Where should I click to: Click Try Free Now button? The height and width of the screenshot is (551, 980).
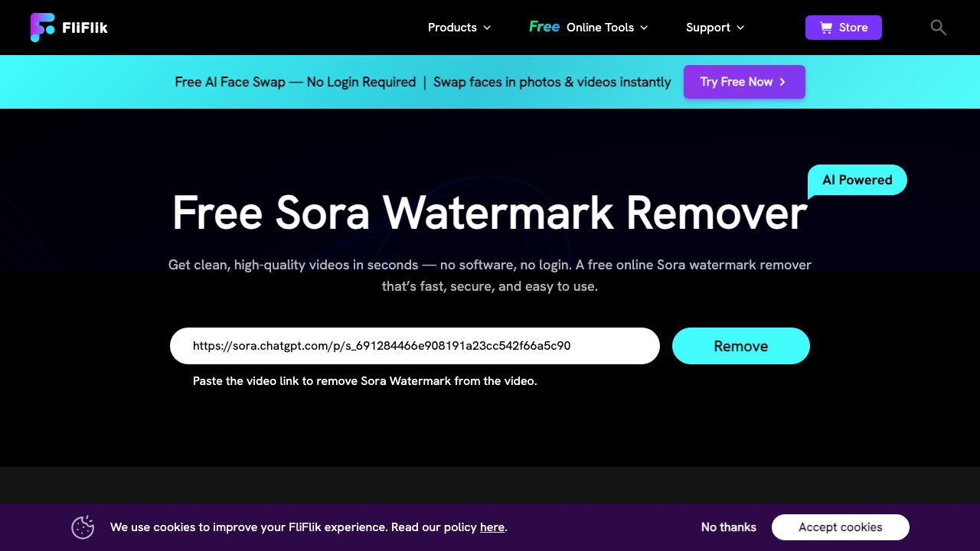click(744, 82)
